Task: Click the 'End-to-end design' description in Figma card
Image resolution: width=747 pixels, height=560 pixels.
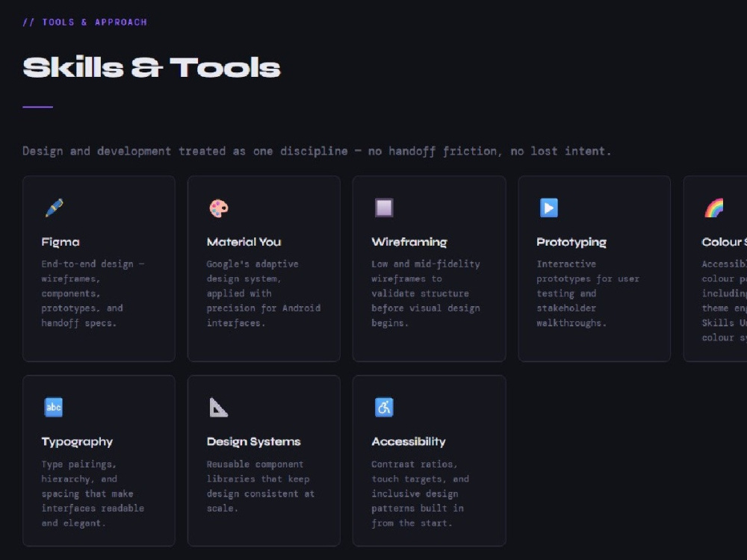Action: click(x=93, y=293)
